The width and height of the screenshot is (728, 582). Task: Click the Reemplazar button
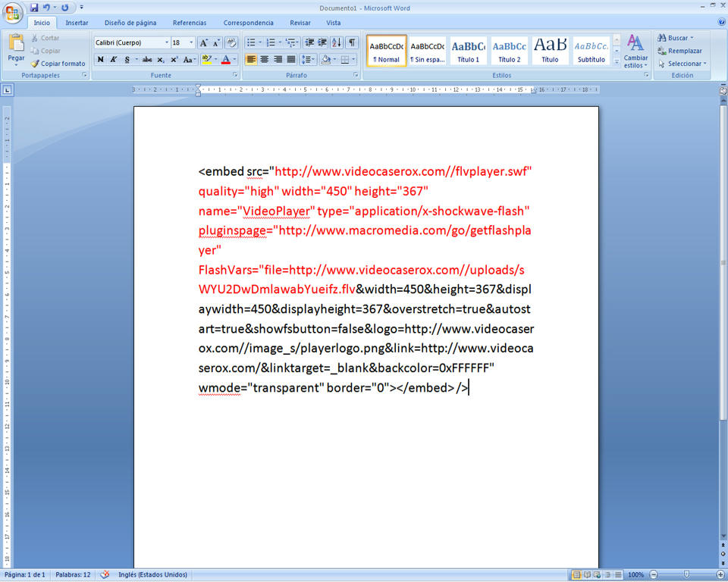(x=680, y=51)
